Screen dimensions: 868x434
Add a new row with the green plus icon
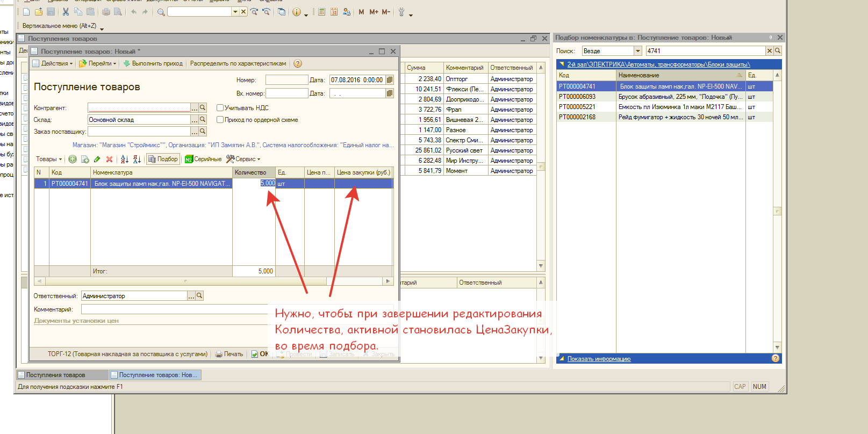(73, 159)
